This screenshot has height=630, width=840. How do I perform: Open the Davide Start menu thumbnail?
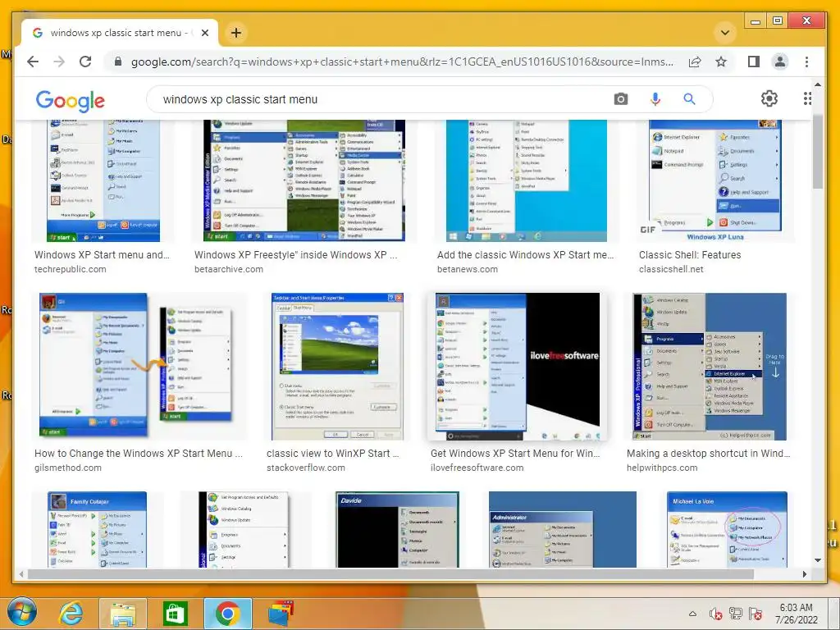point(397,529)
